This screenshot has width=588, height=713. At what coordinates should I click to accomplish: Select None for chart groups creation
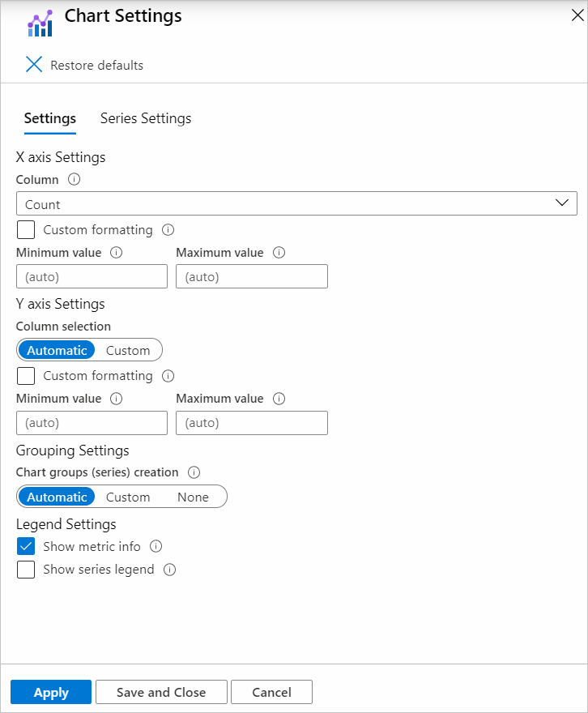click(x=193, y=497)
